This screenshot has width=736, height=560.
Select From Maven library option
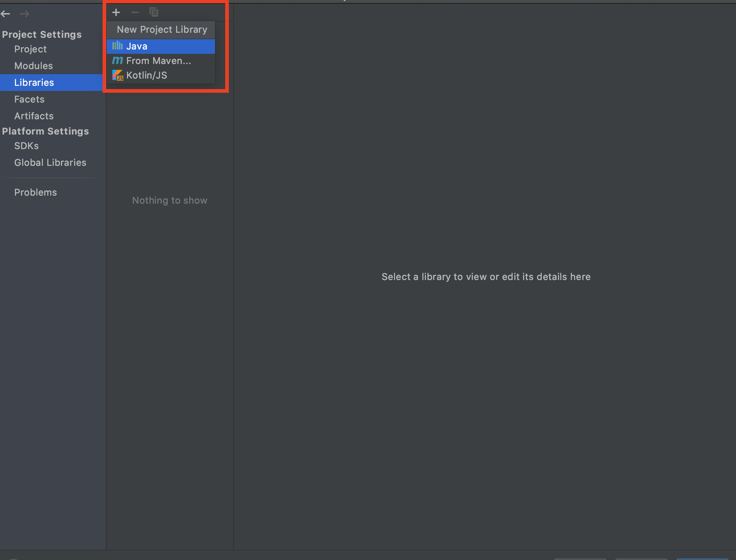(x=159, y=61)
